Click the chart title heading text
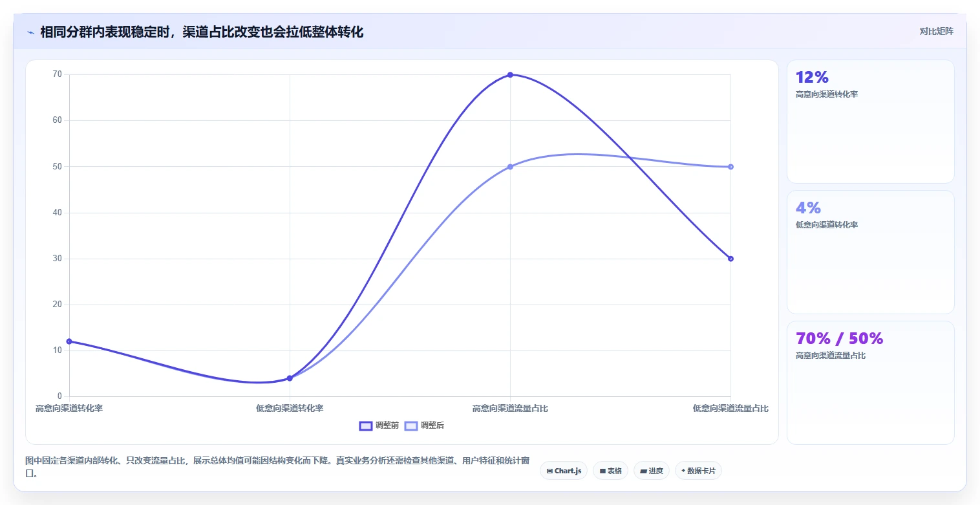This screenshot has width=980, height=505. click(x=202, y=32)
